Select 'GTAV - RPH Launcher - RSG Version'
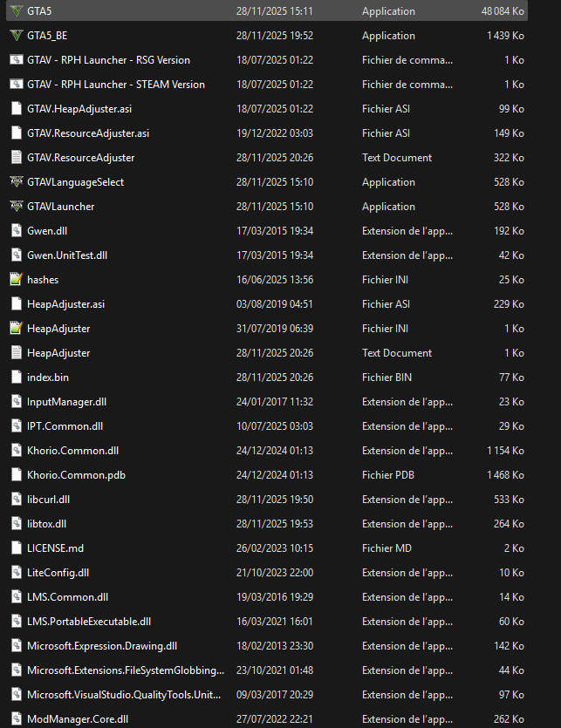This screenshot has width=561, height=728. [x=109, y=60]
